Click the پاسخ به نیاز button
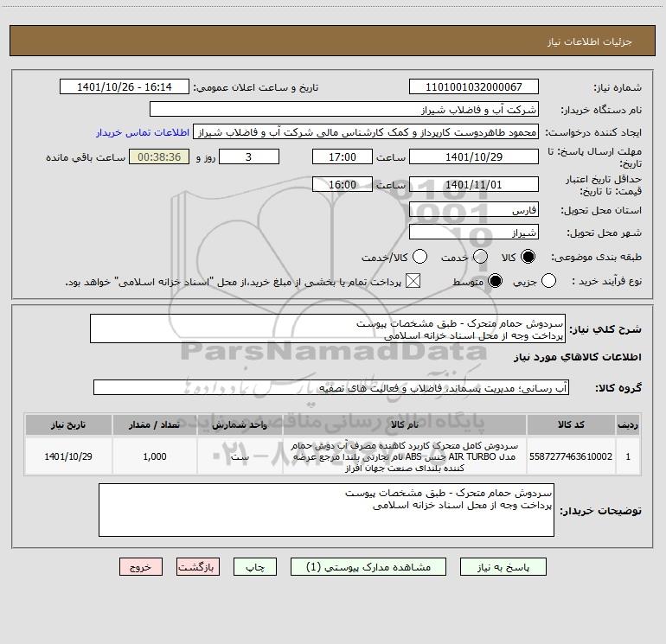 pyautogui.click(x=503, y=567)
